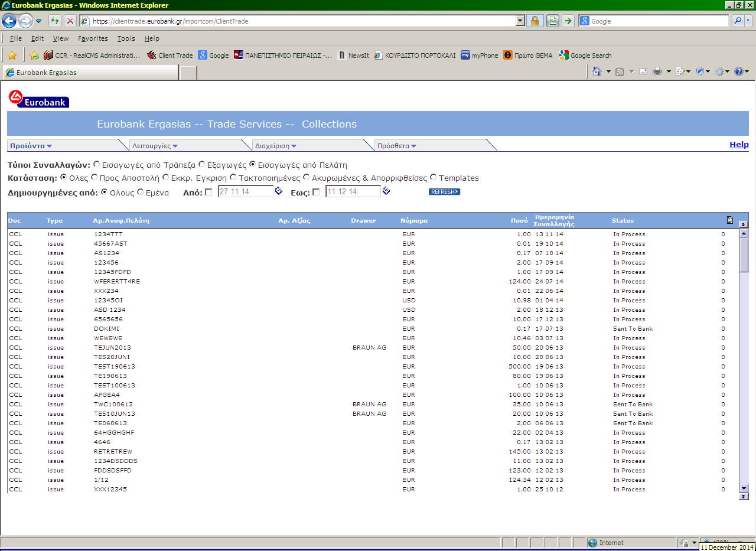Screen dimensions: 756x551
Task: Click the Eurobank logo
Action: coord(39,99)
